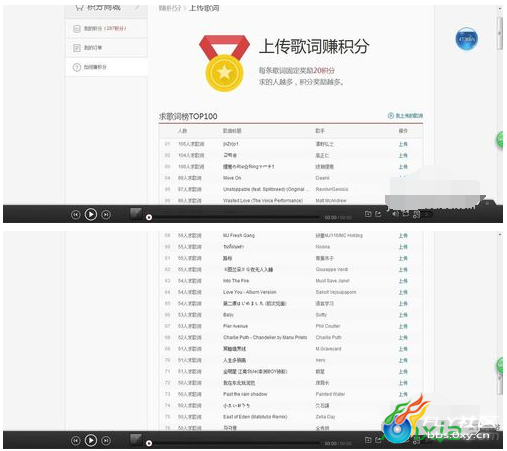Skip to the next track in the first screenshot's player
Viewport: 507px width, 451px height.
(106, 215)
